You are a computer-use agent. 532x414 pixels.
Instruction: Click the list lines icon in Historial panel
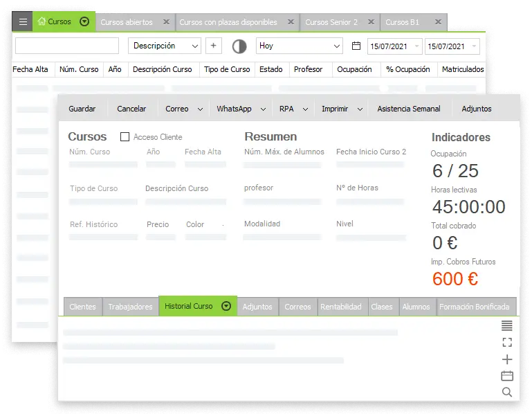coord(507,326)
